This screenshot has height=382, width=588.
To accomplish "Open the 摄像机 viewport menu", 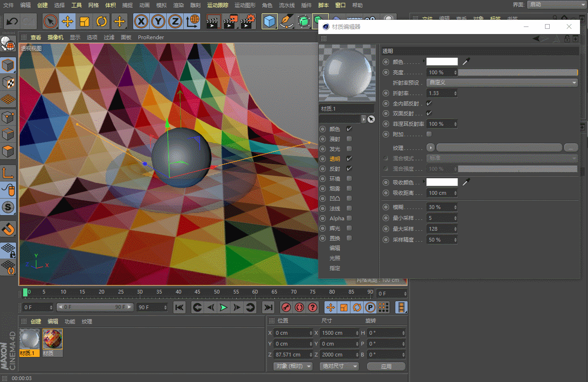I will pos(55,37).
